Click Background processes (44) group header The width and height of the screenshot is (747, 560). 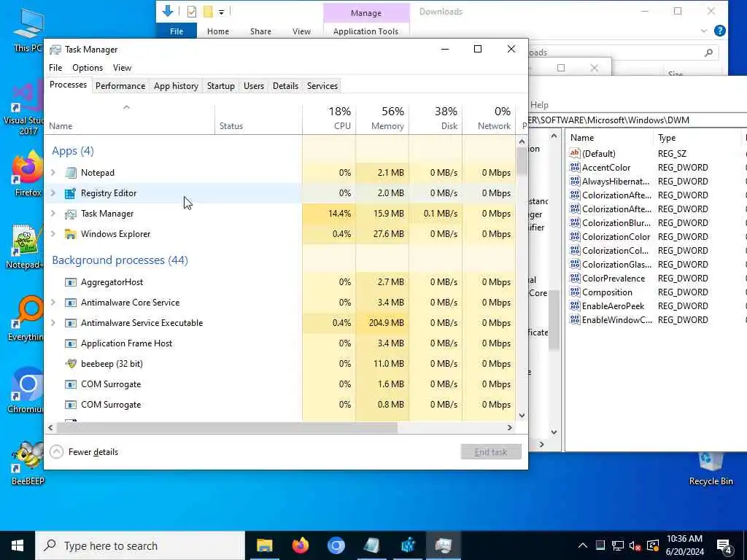pyautogui.click(x=120, y=260)
